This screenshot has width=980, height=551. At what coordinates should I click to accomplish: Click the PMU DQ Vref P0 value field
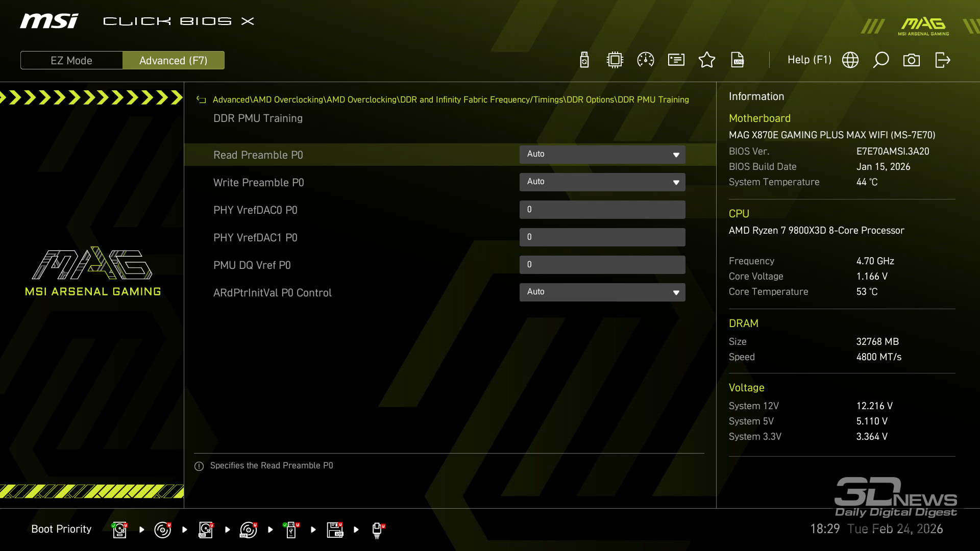pos(602,265)
